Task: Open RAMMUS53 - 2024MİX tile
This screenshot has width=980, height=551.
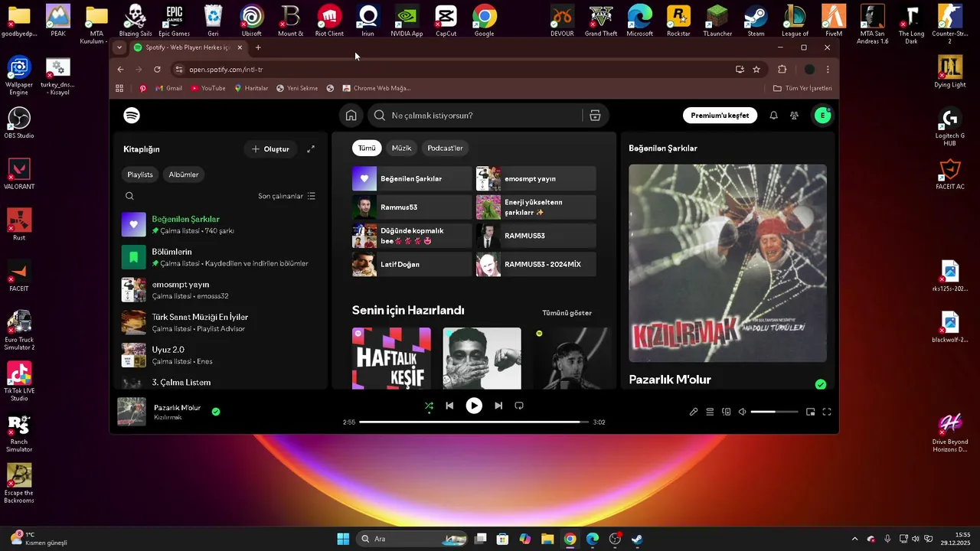Action: click(x=536, y=264)
